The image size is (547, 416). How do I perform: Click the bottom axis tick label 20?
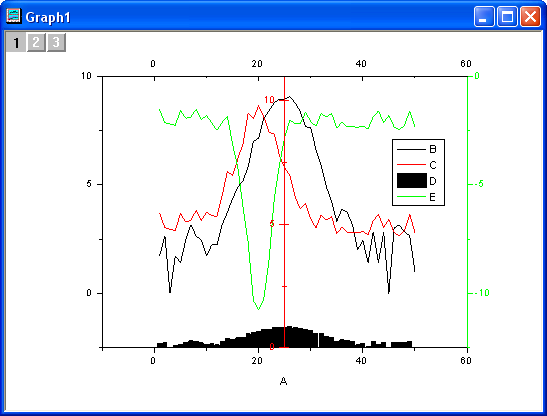pyautogui.click(x=257, y=361)
